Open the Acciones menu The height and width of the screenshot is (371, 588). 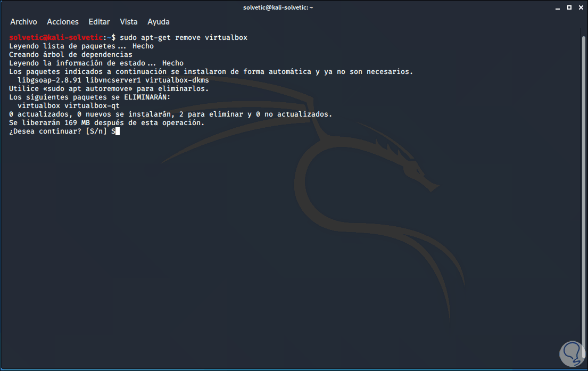coord(63,22)
